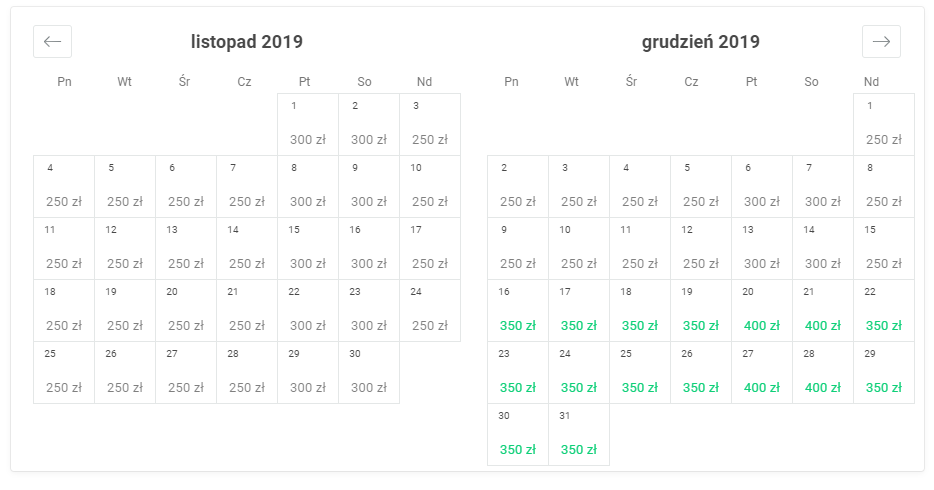934x490 pixels.
Task: Choose November 20 in the calendar
Action: pyautogui.click(x=186, y=311)
